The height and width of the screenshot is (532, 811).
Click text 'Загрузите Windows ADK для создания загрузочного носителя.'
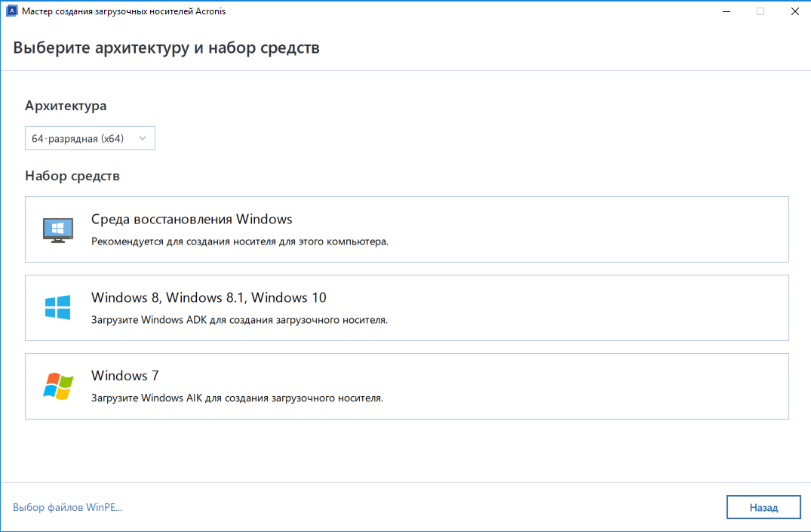[x=239, y=320]
